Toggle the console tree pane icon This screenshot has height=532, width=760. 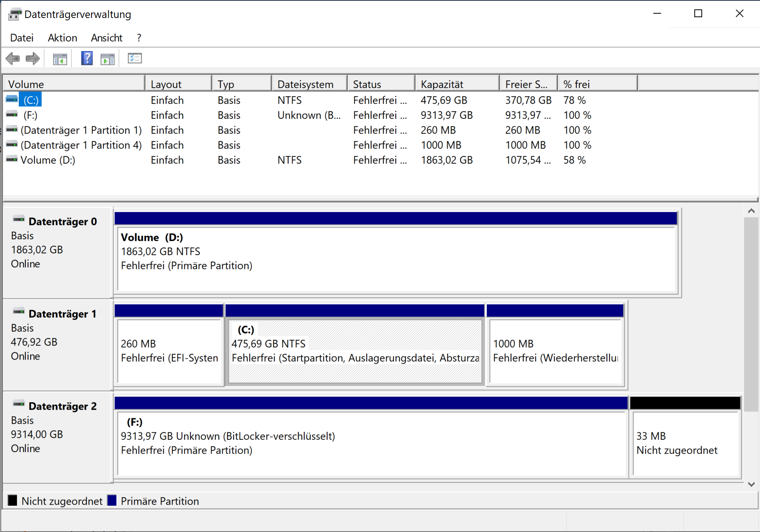(x=60, y=59)
